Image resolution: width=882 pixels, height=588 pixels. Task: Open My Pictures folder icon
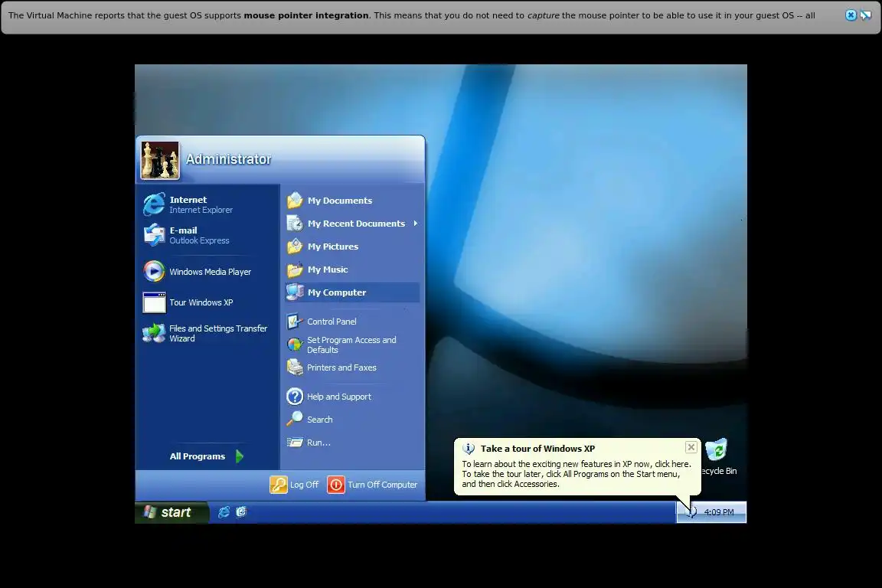pos(295,247)
